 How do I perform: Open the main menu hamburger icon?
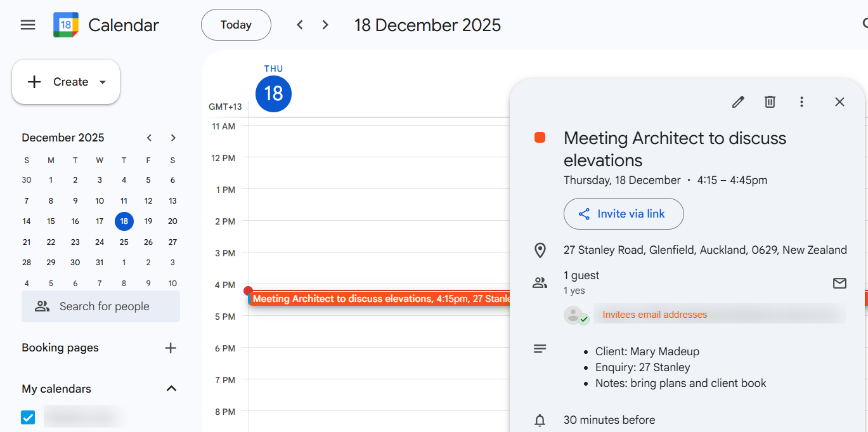(x=28, y=25)
